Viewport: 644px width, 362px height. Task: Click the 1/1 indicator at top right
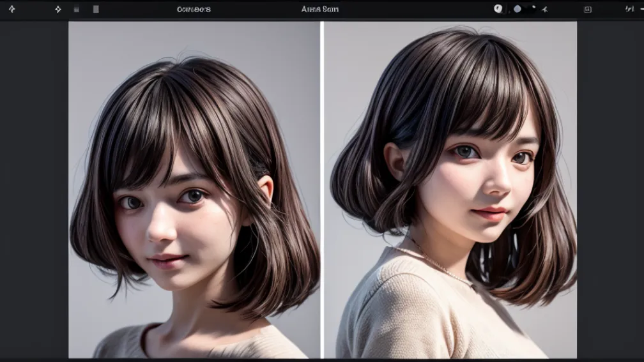[x=629, y=9]
